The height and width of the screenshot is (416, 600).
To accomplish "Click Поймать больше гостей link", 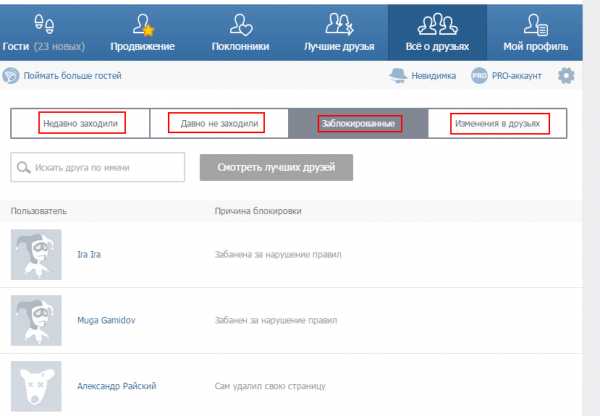I will pyautogui.click(x=72, y=76).
